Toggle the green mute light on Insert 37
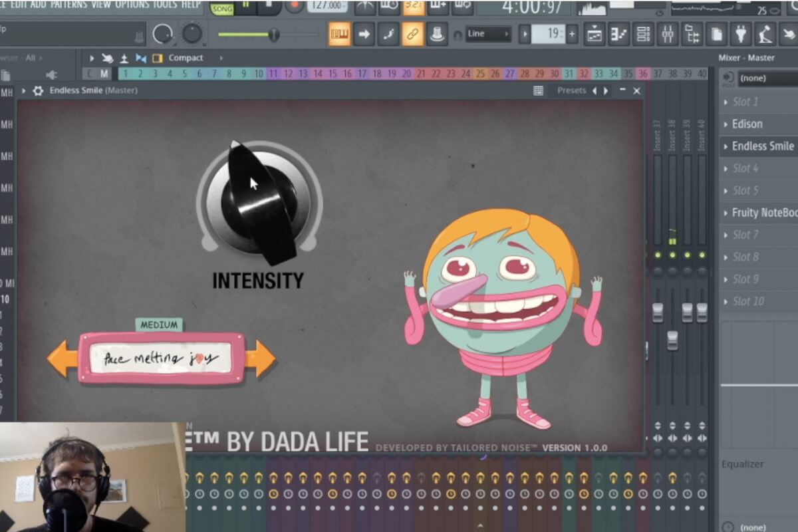The image size is (798, 532). pyautogui.click(x=658, y=255)
